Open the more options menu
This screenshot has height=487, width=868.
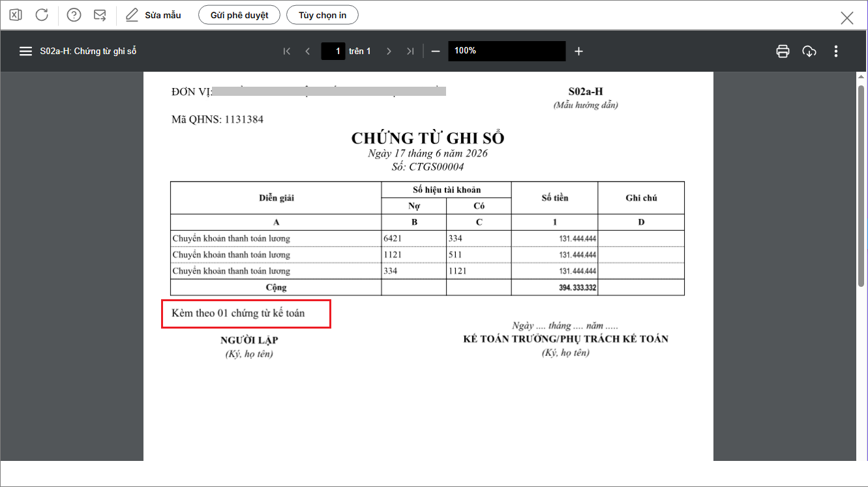point(836,51)
